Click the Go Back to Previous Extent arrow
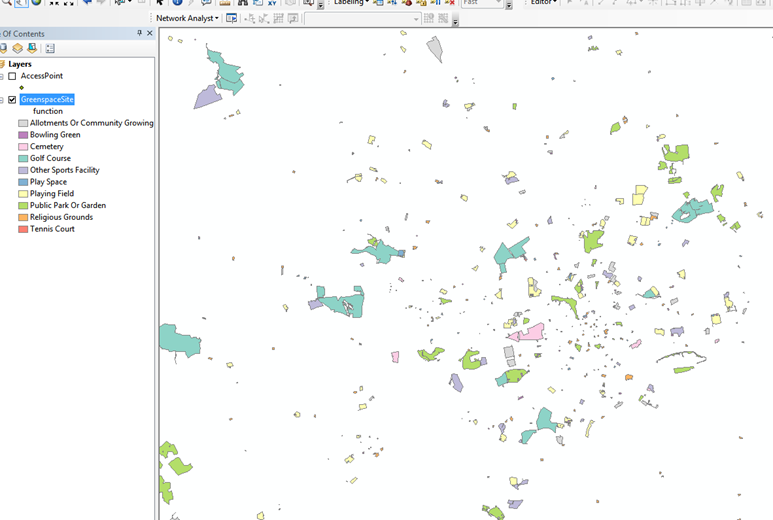The width and height of the screenshot is (773, 520). (x=87, y=2)
